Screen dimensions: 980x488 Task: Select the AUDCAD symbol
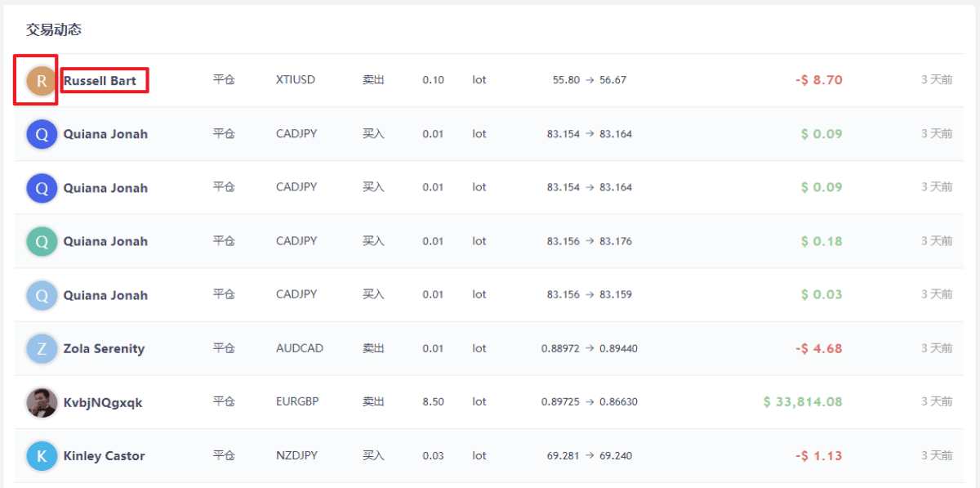[300, 348]
